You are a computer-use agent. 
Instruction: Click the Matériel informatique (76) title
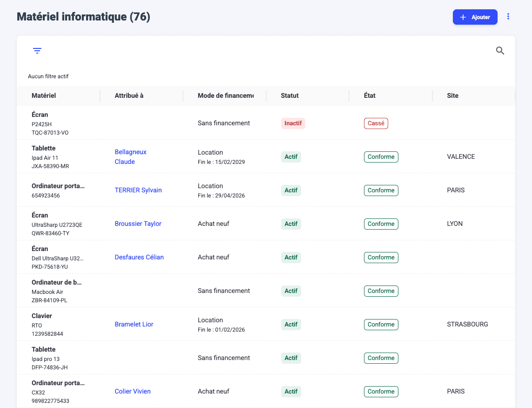tap(83, 17)
